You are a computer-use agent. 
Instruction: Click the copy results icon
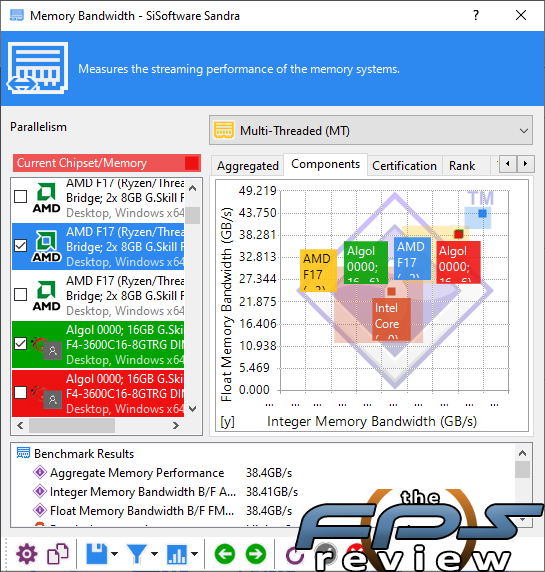(58, 554)
